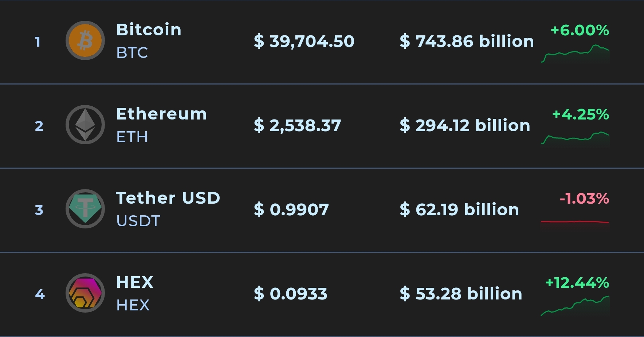Click HEX's green sparkline chart
Image resolution: width=644 pixels, height=337 pixels.
pos(575,307)
